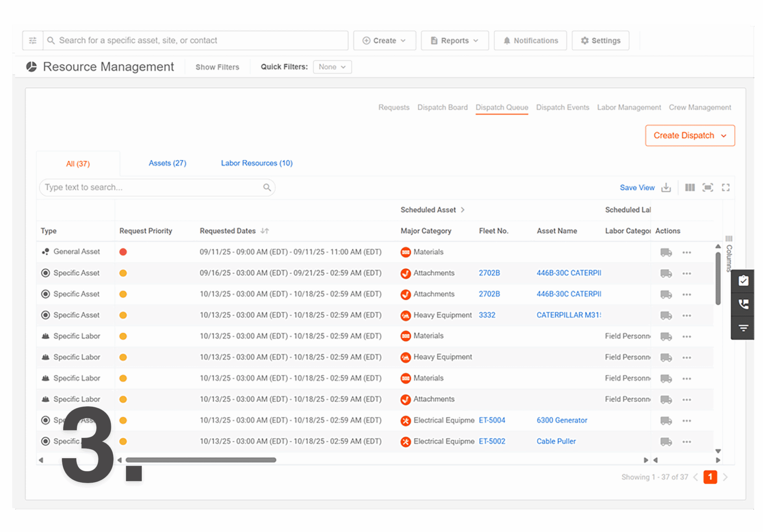This screenshot has width=763, height=532.
Task: Open the vertical Columns side panel
Action: click(x=729, y=254)
